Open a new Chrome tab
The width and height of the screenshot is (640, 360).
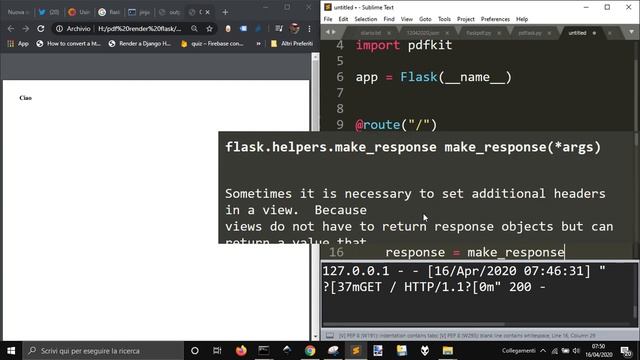click(225, 12)
